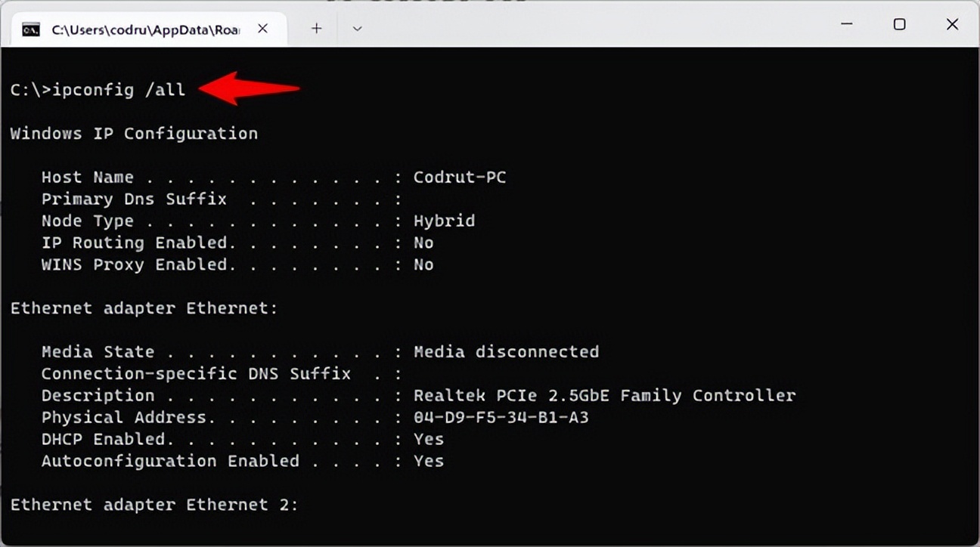The image size is (980, 547).
Task: Minimize the Terminal window
Action: (x=846, y=24)
